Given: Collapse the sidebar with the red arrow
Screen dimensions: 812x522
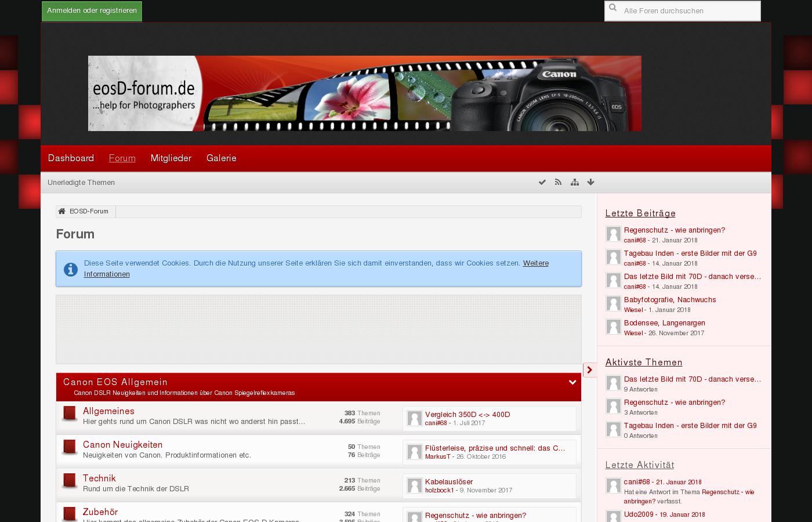Looking at the screenshot, I should (x=590, y=370).
